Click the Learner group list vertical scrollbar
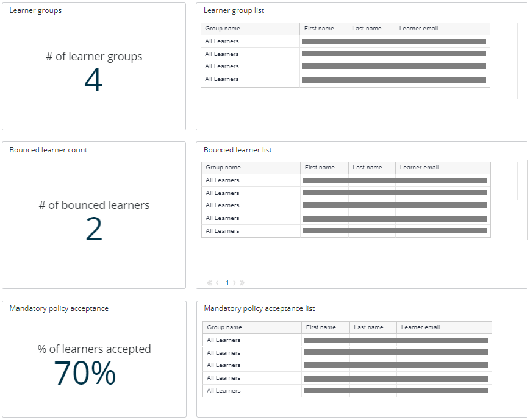Viewport: 530px width, 420px height. pos(517,61)
